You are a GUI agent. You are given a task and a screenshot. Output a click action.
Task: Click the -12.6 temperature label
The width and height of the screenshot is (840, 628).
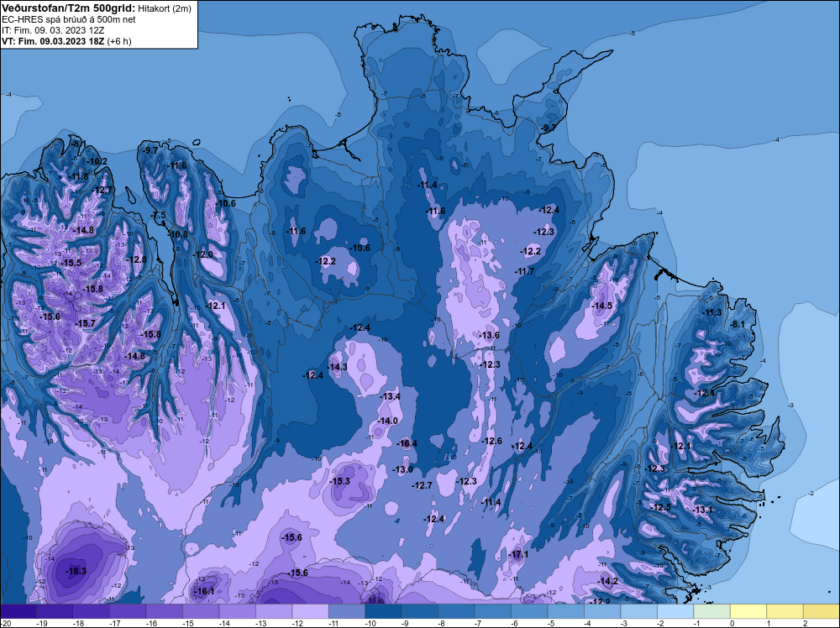[491, 441]
